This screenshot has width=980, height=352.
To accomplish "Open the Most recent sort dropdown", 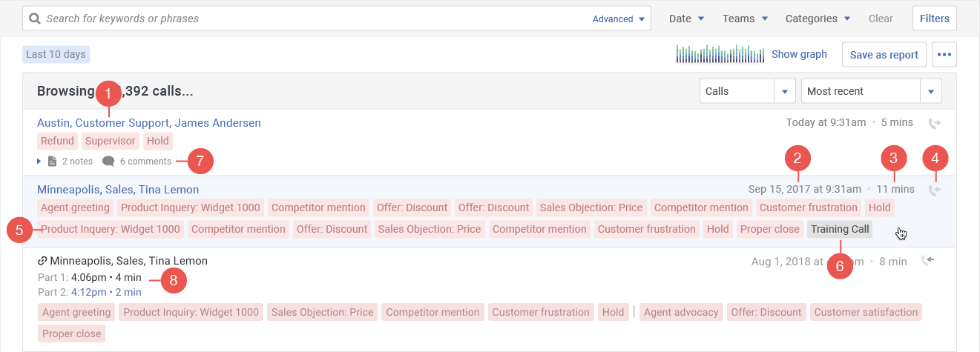I will pyautogui.click(x=930, y=91).
